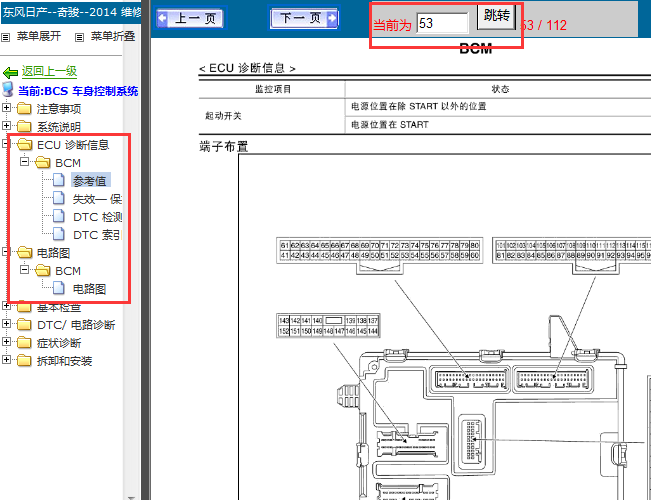Click the folder icon of 拆卸和安装
This screenshot has height=500, width=651.
pyautogui.click(x=24, y=360)
